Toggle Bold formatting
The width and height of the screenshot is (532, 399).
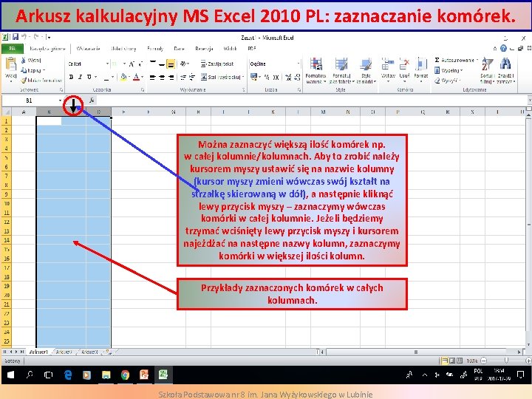point(71,78)
